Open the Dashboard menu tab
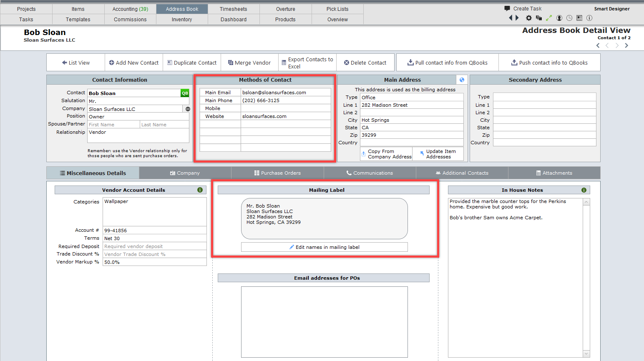 pyautogui.click(x=234, y=19)
